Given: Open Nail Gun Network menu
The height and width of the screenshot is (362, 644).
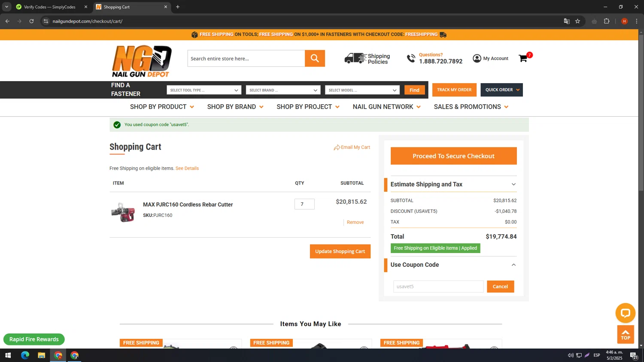Looking at the screenshot, I should point(386,107).
